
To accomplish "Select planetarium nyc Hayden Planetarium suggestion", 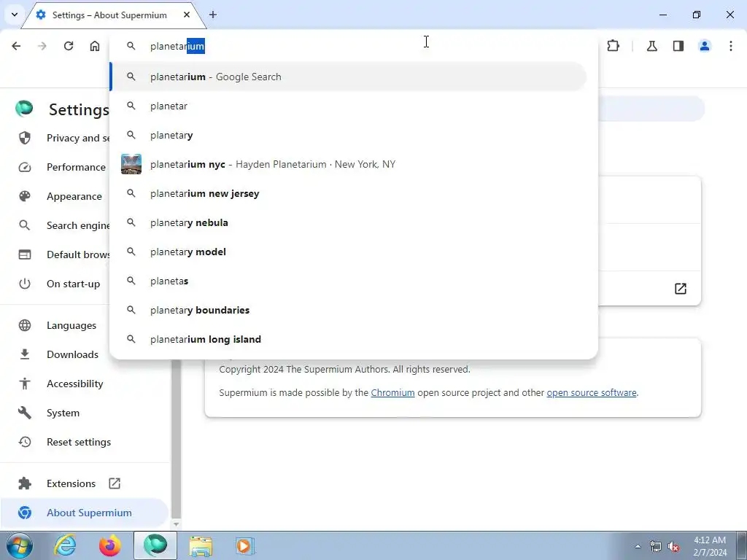I will coord(348,164).
